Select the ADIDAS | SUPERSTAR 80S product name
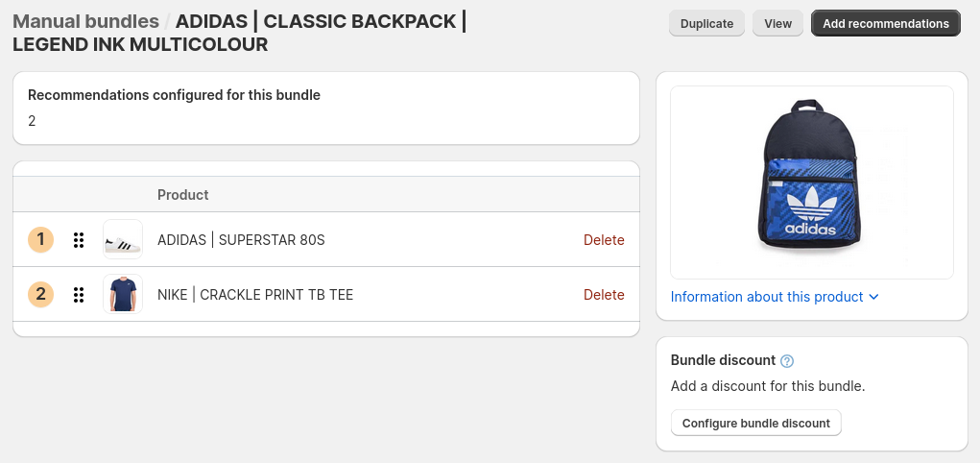The image size is (980, 463). [x=241, y=240]
